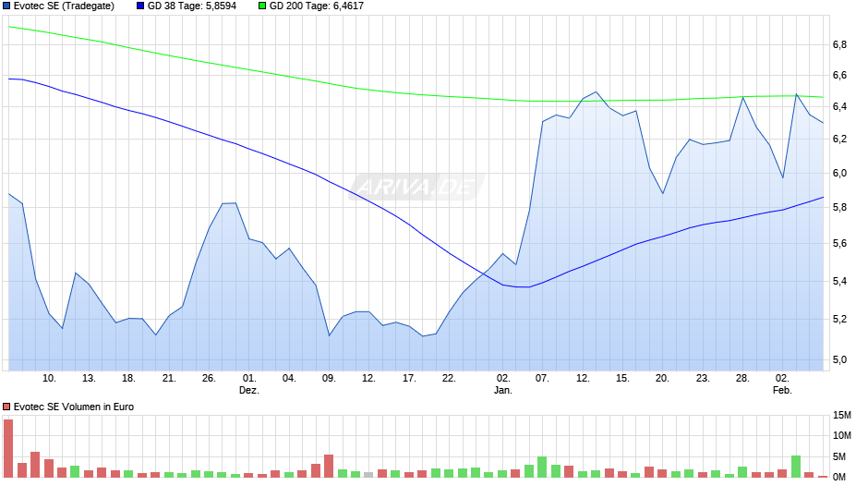Click the '04.' date label on the axis
The width and height of the screenshot is (868, 486).
tap(289, 378)
